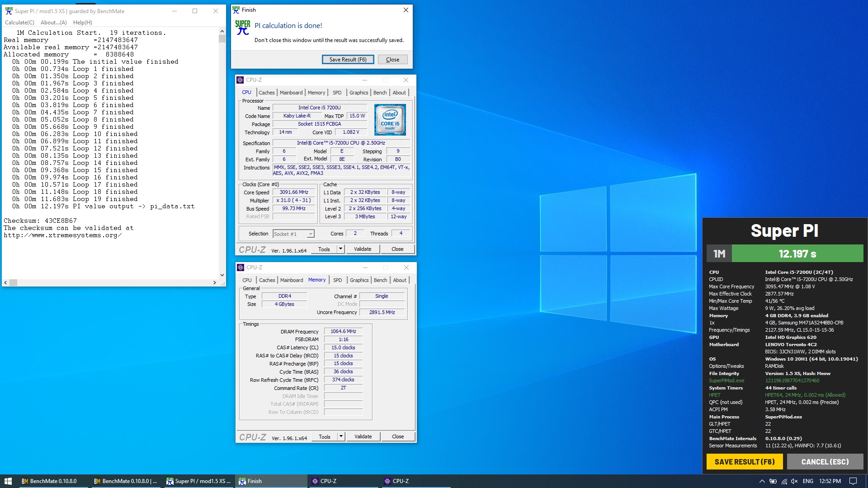Switch to Bench tab in lower CPU-Z
Image resolution: width=868 pixels, height=488 pixels.
click(x=381, y=280)
